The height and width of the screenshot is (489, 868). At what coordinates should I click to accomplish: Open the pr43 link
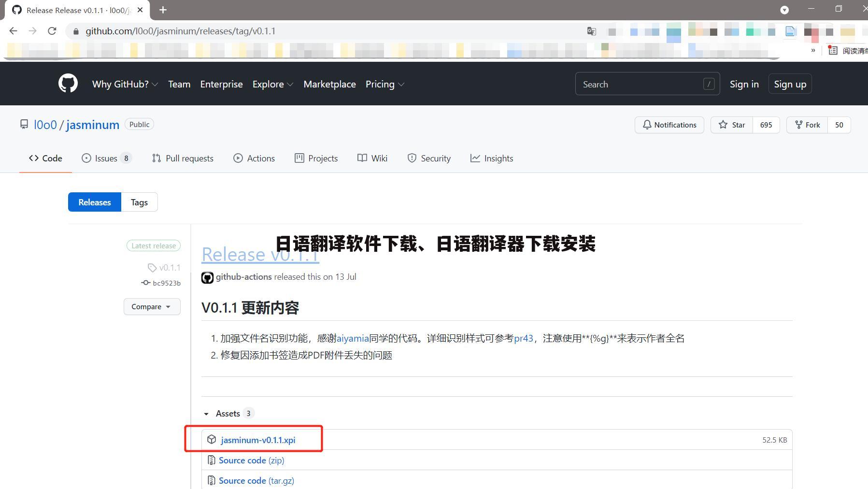point(524,338)
